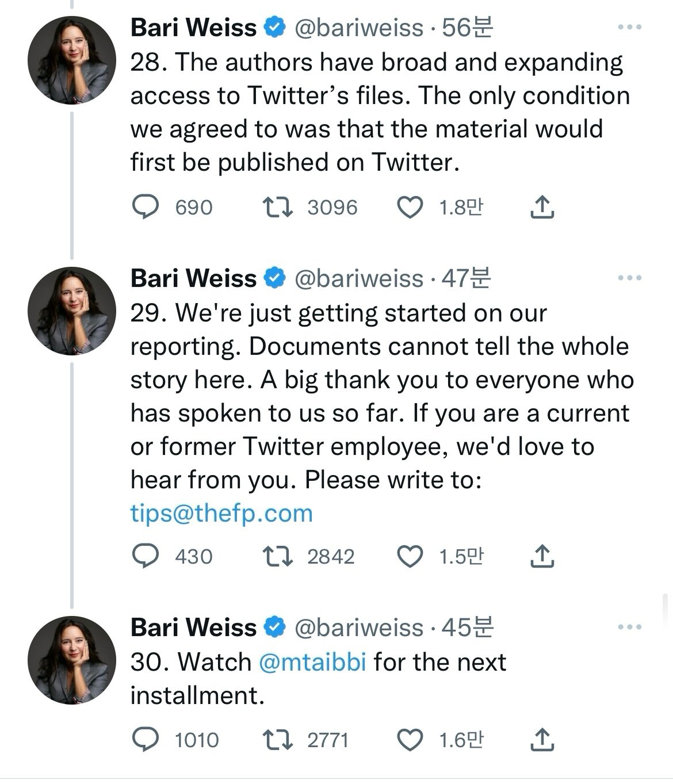This screenshot has height=784, width=673.
Task: Share tweet 28 via the upload arrow icon
Action: tap(541, 207)
